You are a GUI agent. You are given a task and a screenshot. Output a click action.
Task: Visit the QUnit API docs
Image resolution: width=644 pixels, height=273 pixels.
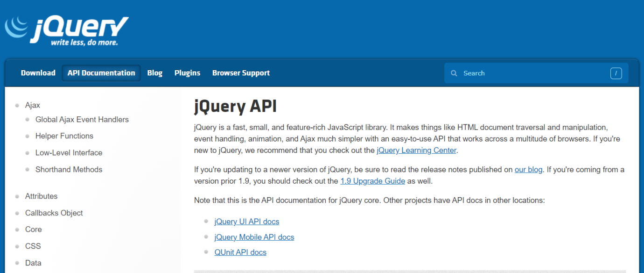[240, 252]
